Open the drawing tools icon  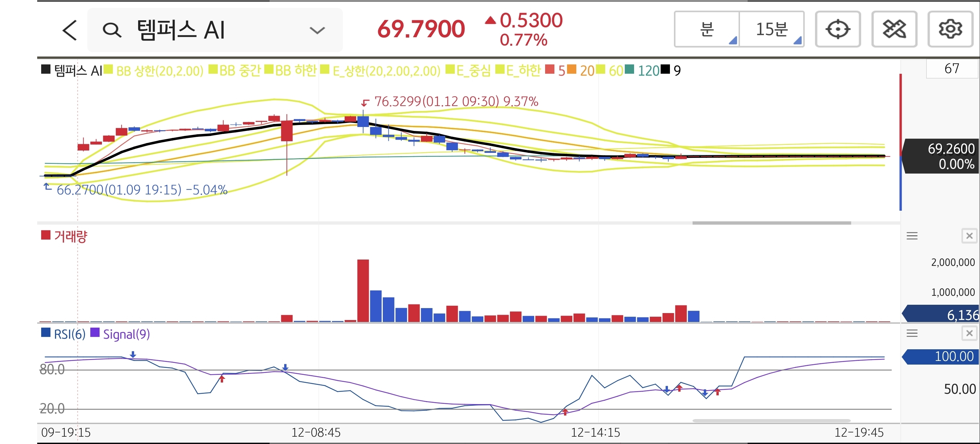894,29
